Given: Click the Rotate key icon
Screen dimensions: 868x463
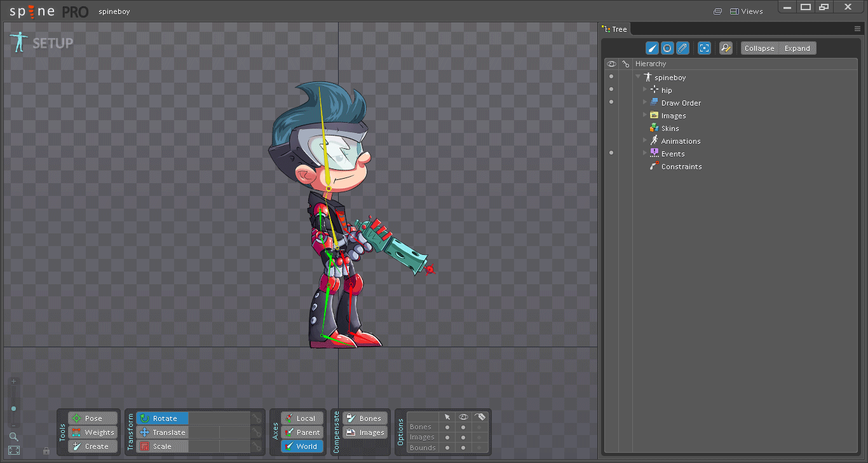Looking at the screenshot, I should point(257,418).
